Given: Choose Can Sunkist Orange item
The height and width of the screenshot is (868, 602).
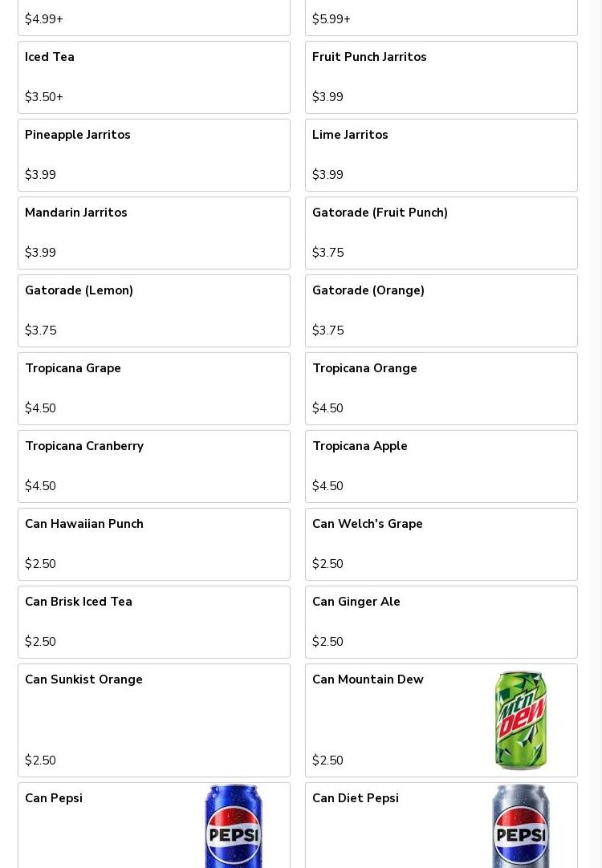Looking at the screenshot, I should (x=154, y=720).
